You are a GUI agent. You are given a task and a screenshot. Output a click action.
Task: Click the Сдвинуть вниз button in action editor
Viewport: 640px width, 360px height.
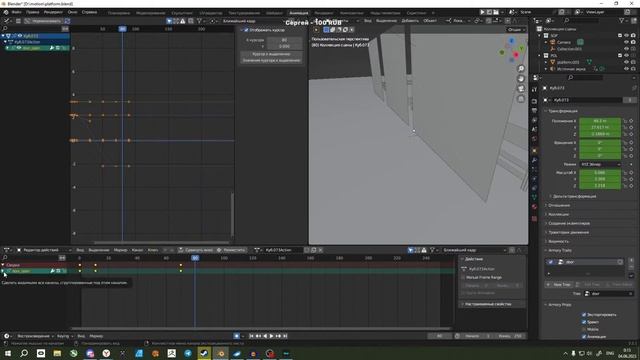(196, 250)
